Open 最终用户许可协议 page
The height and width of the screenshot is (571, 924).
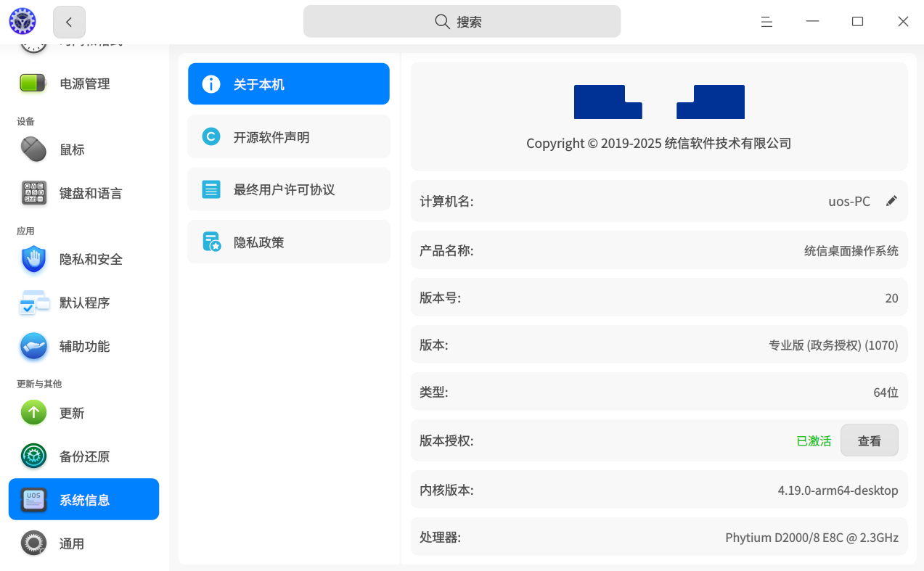coord(289,189)
